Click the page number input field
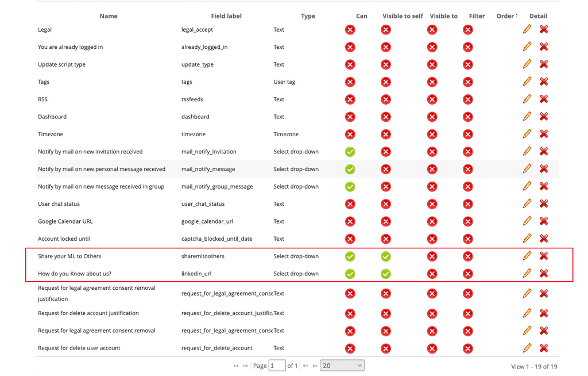 (x=277, y=366)
